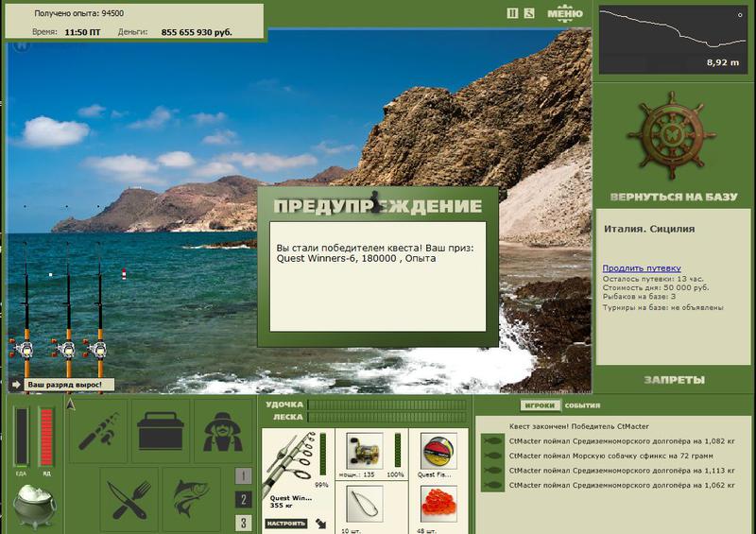
Task: Click the ВЕРНУТЬСЯ НА БАЗУ label
Action: pos(674,197)
